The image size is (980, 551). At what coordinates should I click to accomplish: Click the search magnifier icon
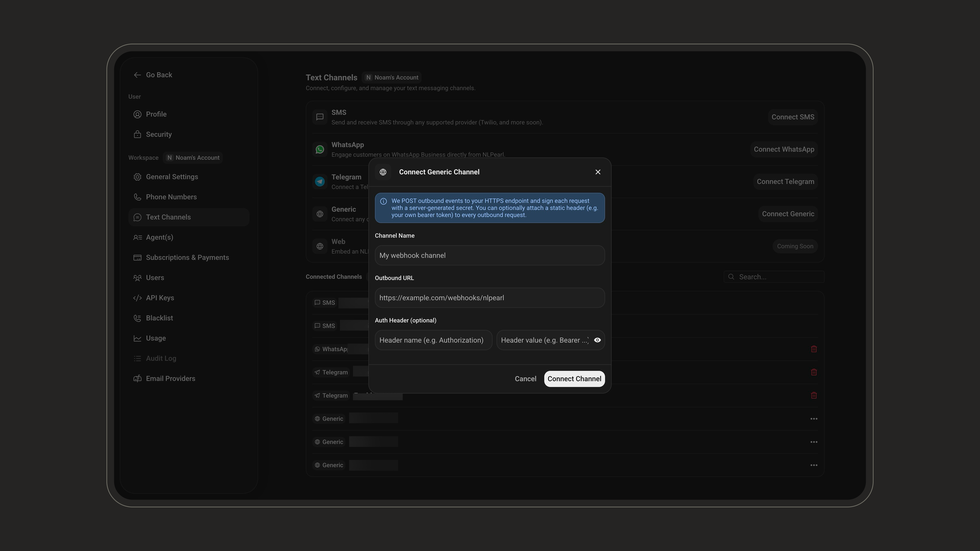[x=731, y=277]
